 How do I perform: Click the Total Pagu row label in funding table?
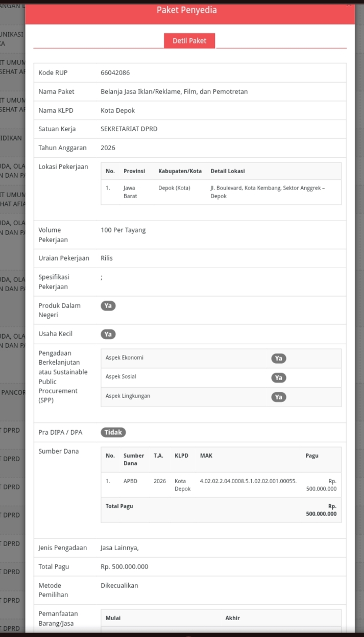click(119, 506)
